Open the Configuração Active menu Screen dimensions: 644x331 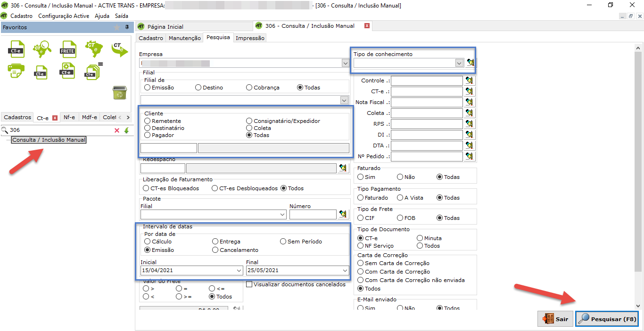[x=64, y=16]
